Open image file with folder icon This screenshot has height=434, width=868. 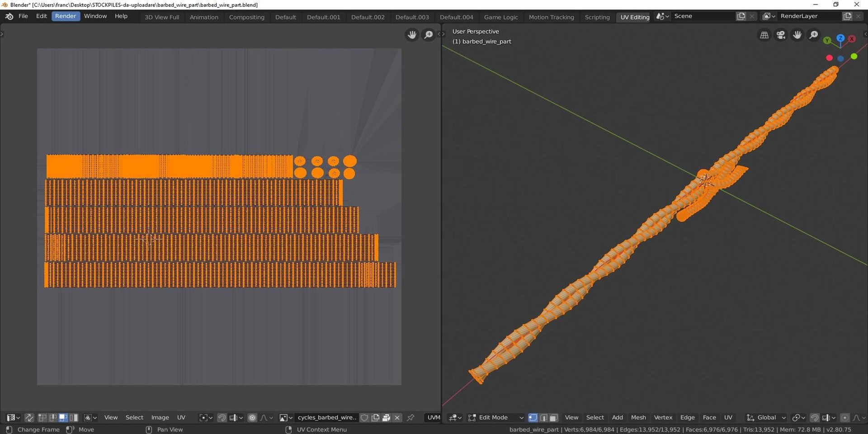(x=386, y=418)
